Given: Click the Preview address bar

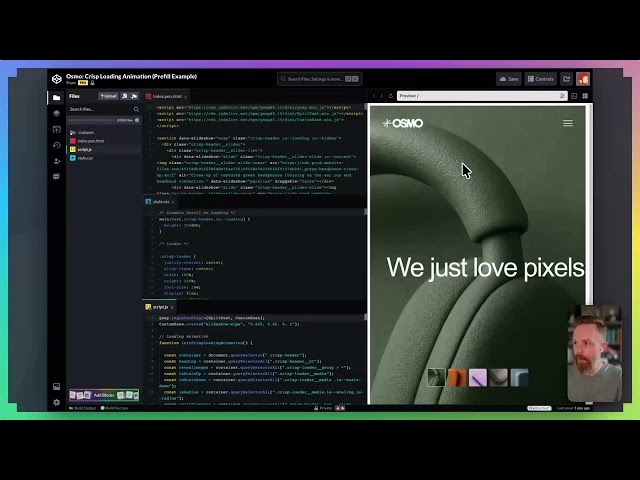Looking at the screenshot, I should click(482, 96).
